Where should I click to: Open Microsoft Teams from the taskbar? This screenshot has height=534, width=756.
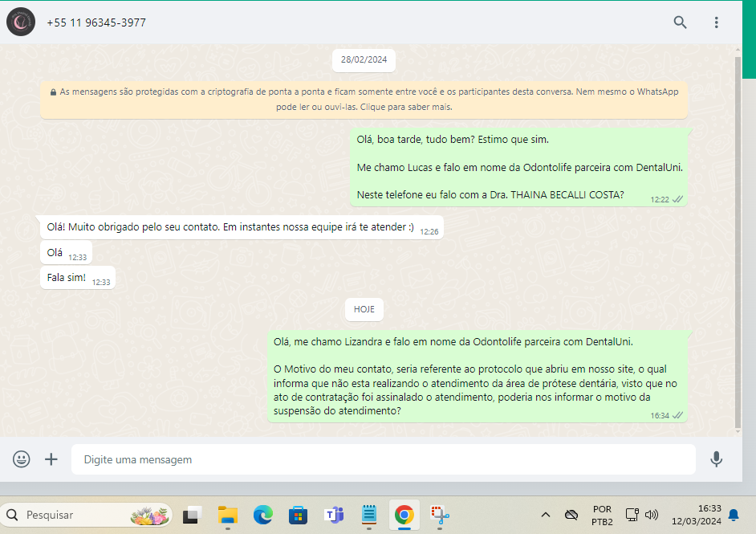pyautogui.click(x=334, y=516)
